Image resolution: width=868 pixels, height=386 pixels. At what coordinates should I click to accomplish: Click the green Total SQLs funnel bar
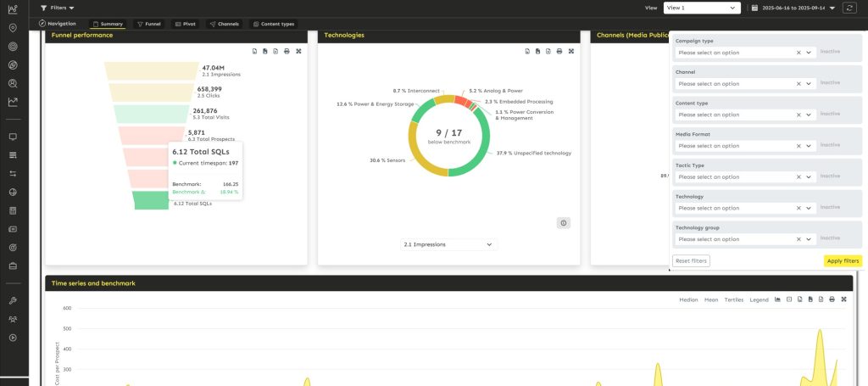click(151, 200)
